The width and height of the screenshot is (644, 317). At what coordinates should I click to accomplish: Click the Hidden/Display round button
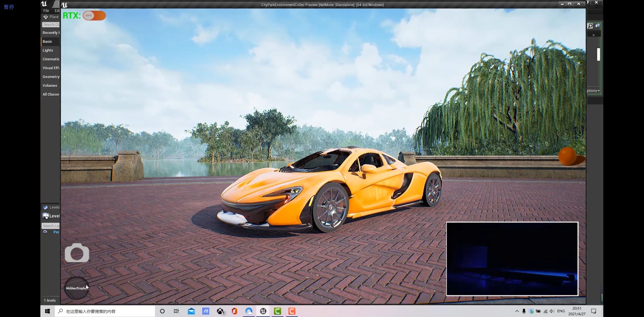click(76, 288)
